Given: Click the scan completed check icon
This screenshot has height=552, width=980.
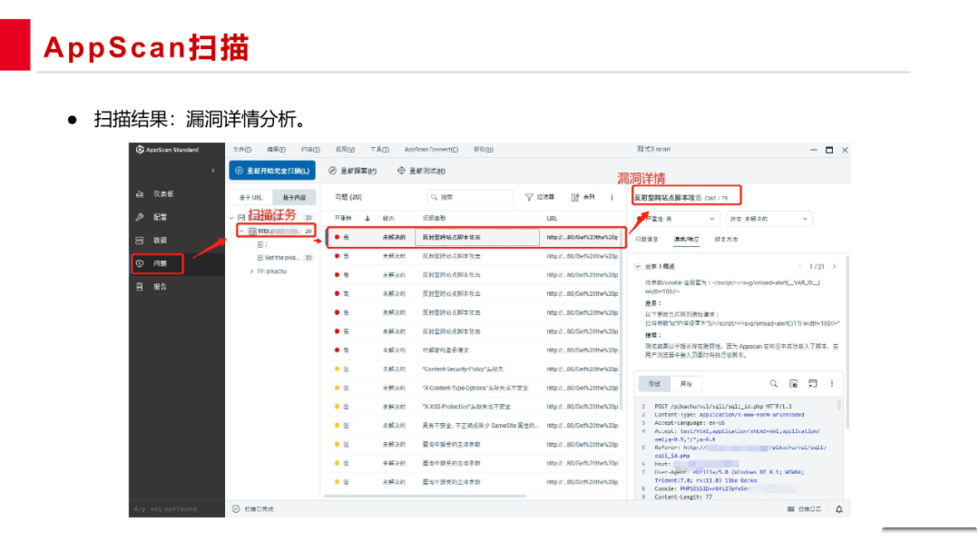Looking at the screenshot, I should (x=236, y=508).
